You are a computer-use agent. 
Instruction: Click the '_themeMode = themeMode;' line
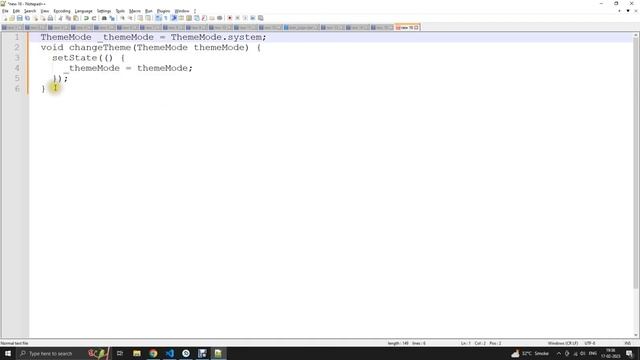128,68
